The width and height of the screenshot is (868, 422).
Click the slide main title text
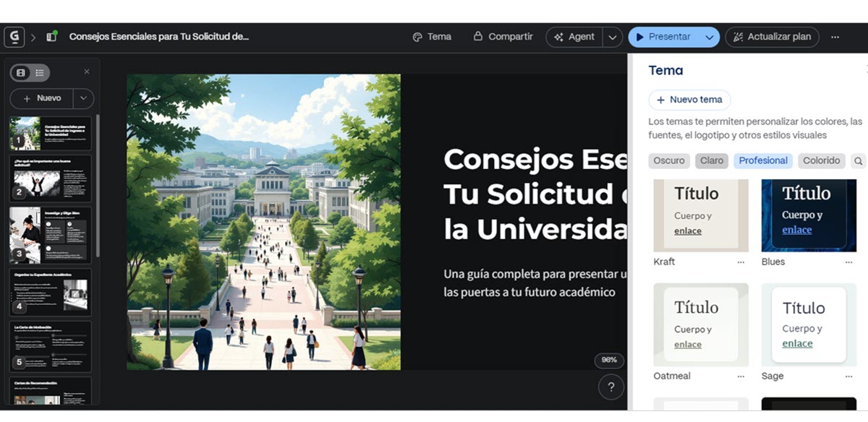(x=535, y=194)
